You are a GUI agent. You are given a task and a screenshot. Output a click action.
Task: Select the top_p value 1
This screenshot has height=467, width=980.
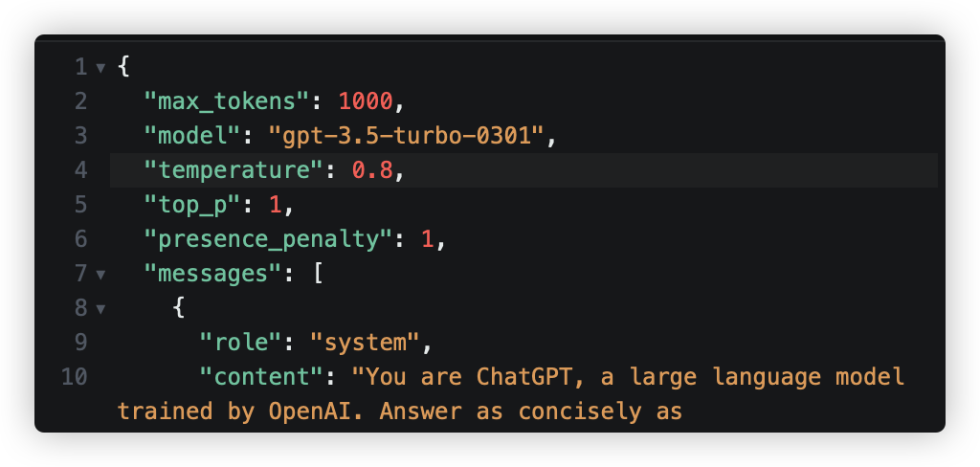[276, 205]
